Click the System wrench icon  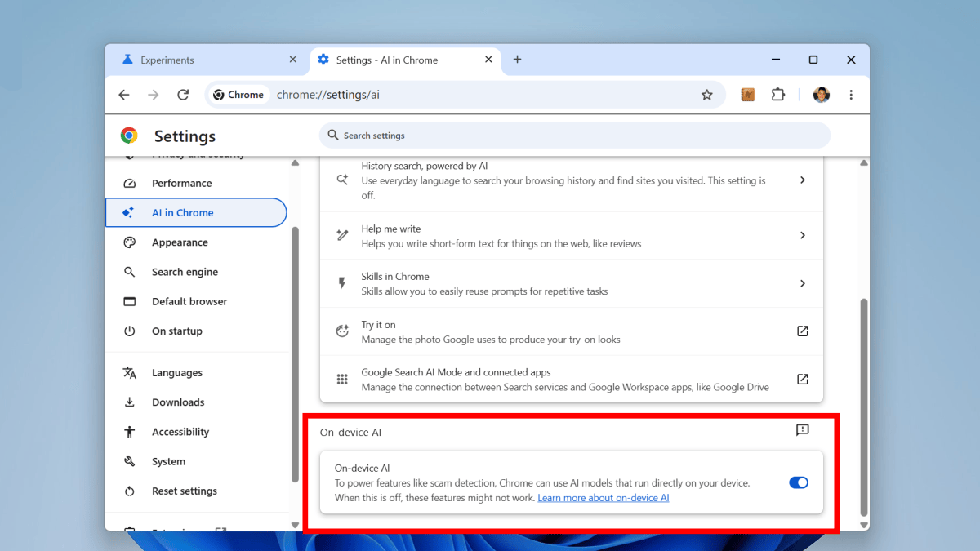pyautogui.click(x=129, y=461)
